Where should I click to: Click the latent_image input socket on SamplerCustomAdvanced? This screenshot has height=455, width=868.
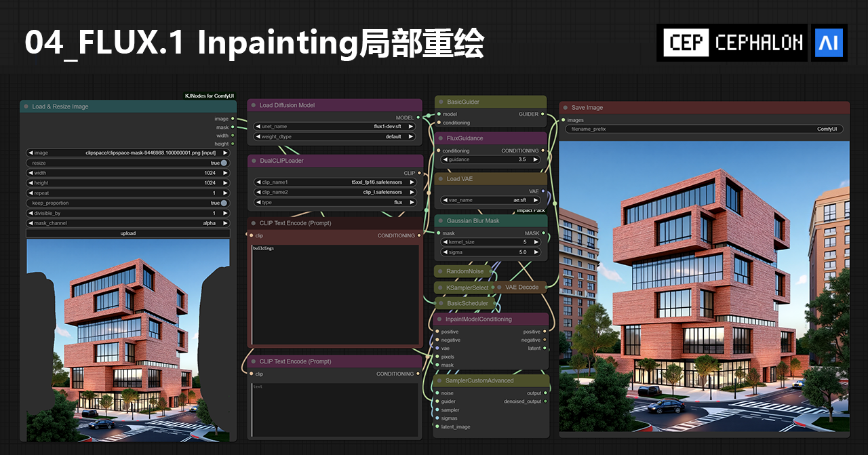(437, 427)
